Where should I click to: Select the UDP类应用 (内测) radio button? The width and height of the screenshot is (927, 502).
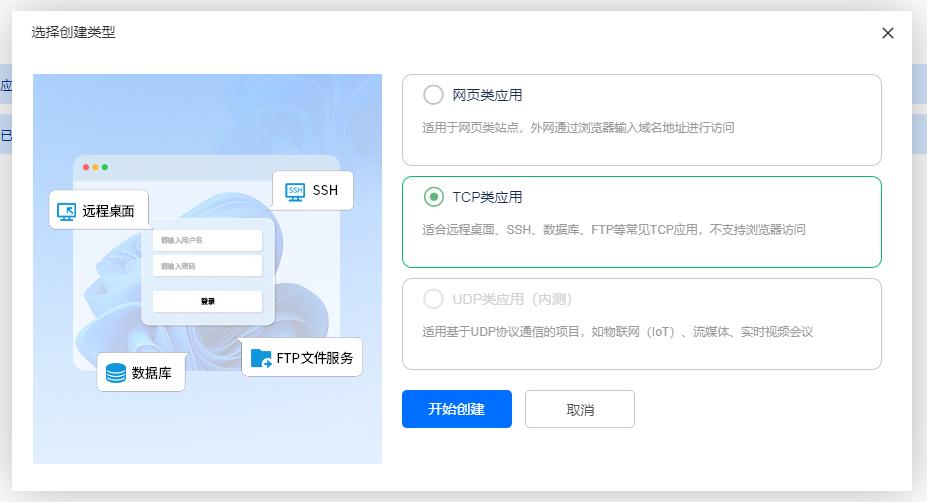[x=433, y=299]
